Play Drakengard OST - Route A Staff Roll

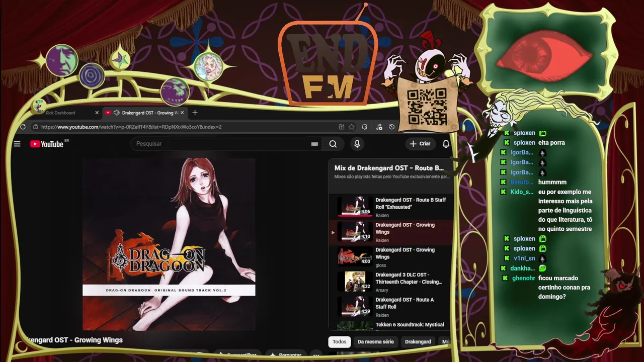click(x=391, y=307)
